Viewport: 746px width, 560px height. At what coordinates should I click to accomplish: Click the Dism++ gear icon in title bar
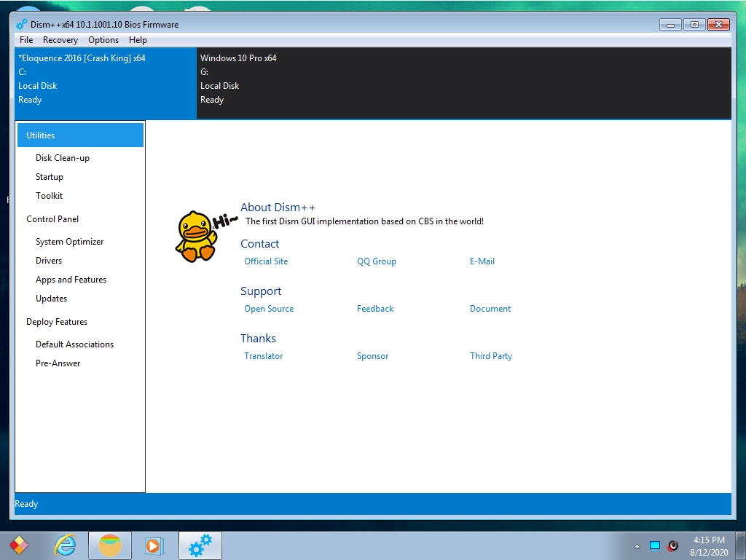click(x=21, y=24)
